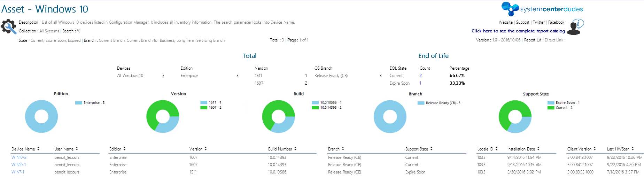Click Release Ready (CB) in OS Branch summary
Image resolution: width=644 pixels, height=178 pixels.
(331, 76)
